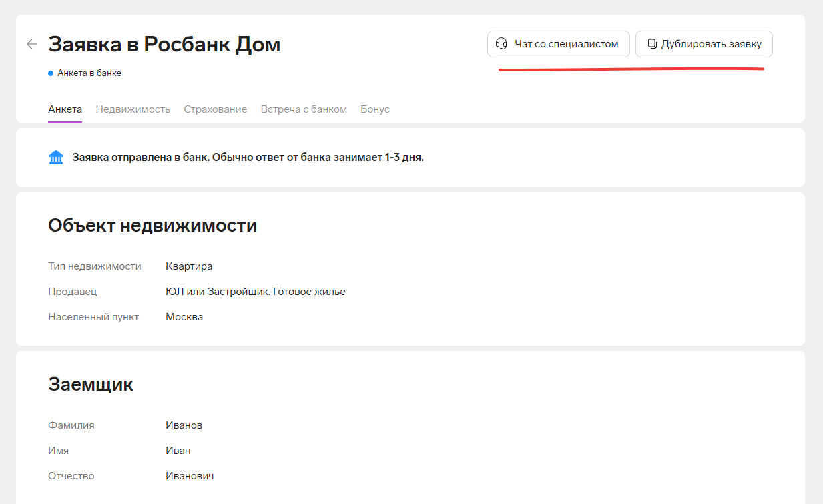Screen dimensions: 823x504
Task: Open the Недвижимость tab
Action: click(133, 109)
